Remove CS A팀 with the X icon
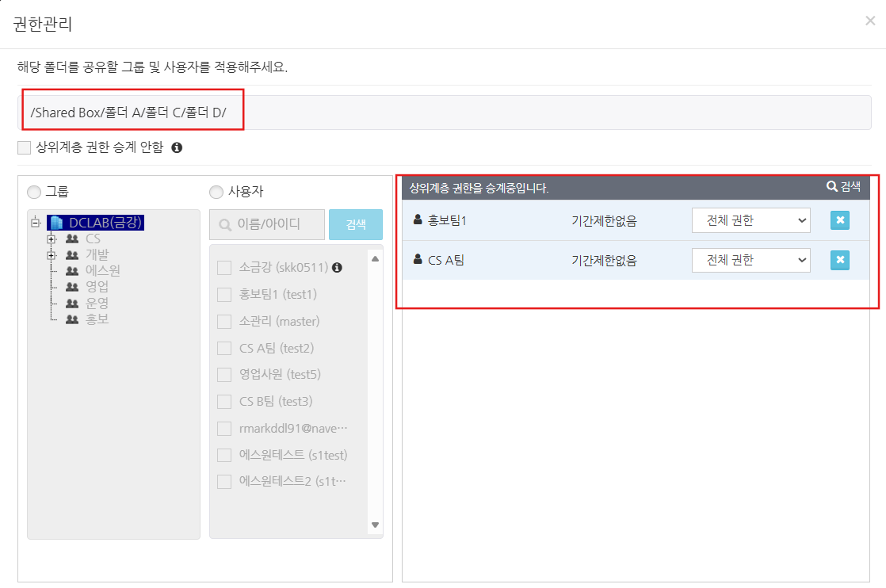 click(839, 260)
